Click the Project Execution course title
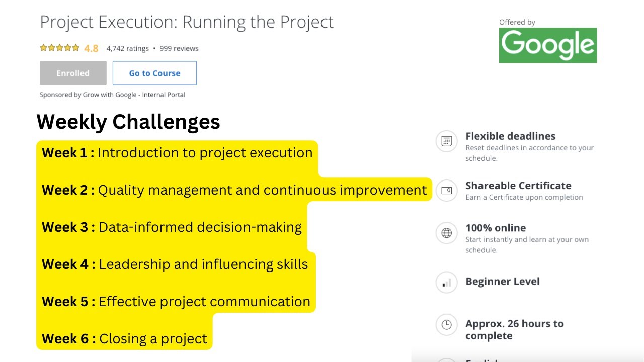Viewport: 644px width, 362px height. click(187, 22)
